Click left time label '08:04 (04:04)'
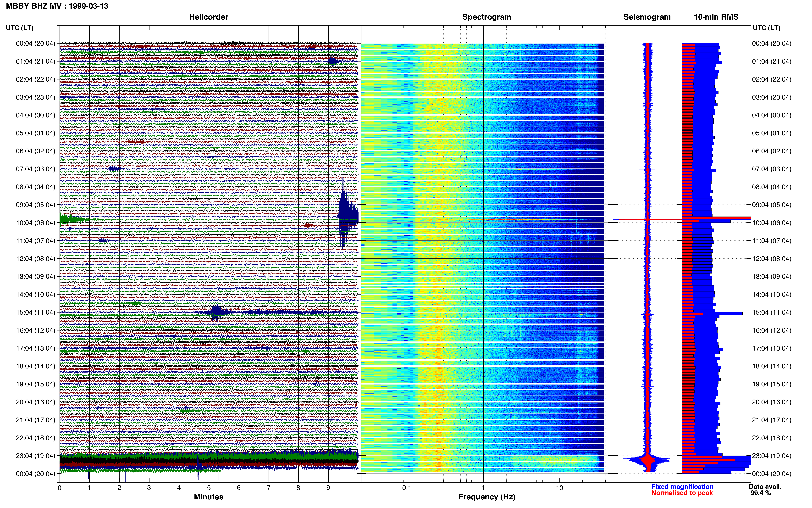812x508 pixels. [36, 187]
